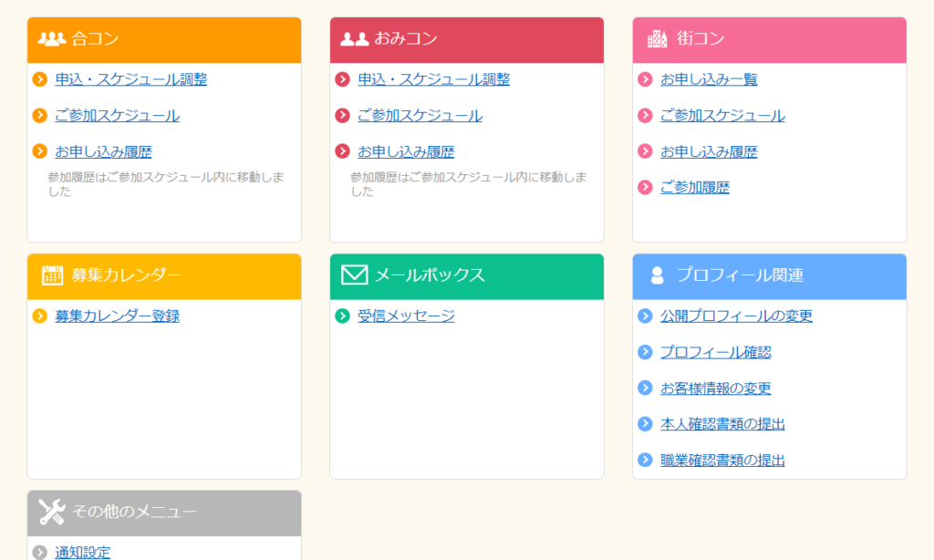Open お客様情報の変更 link
This screenshot has height=560, width=934.
coord(715,388)
